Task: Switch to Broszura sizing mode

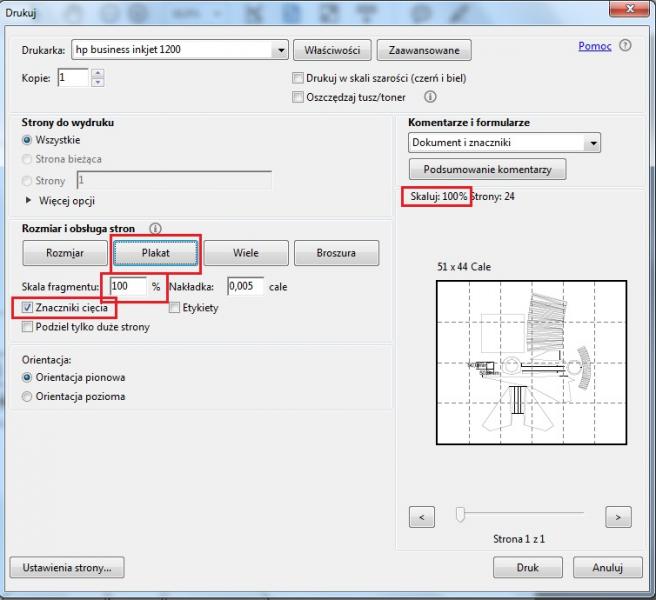Action: tap(336, 253)
